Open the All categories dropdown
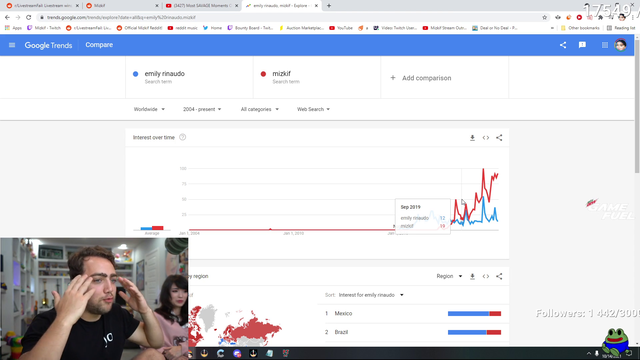Image resolution: width=640 pixels, height=360 pixels. tap(260, 109)
